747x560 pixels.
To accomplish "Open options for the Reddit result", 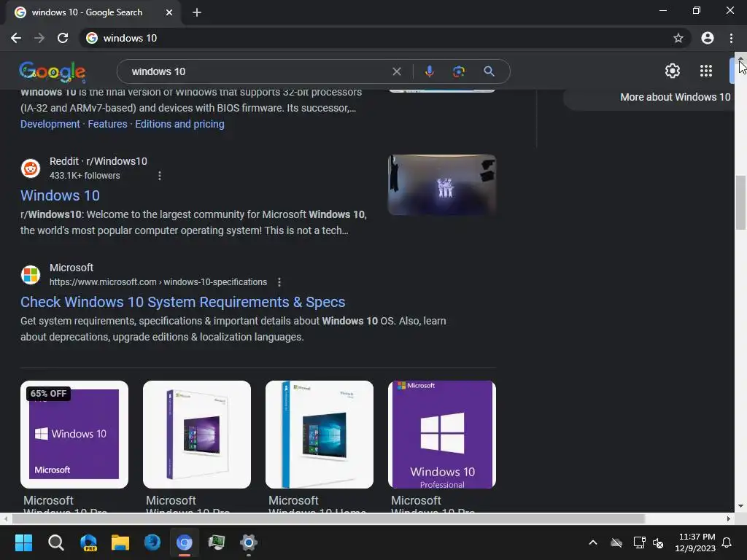I will point(160,176).
